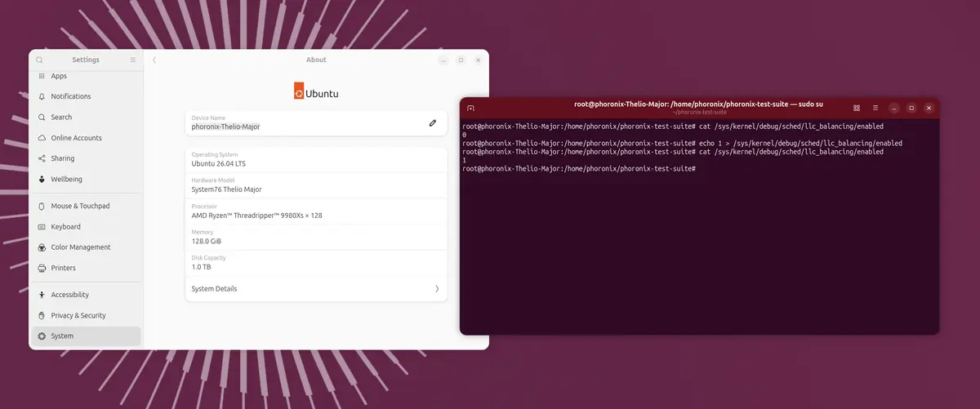
Task: Minimize the terminal window
Action: pos(894,108)
